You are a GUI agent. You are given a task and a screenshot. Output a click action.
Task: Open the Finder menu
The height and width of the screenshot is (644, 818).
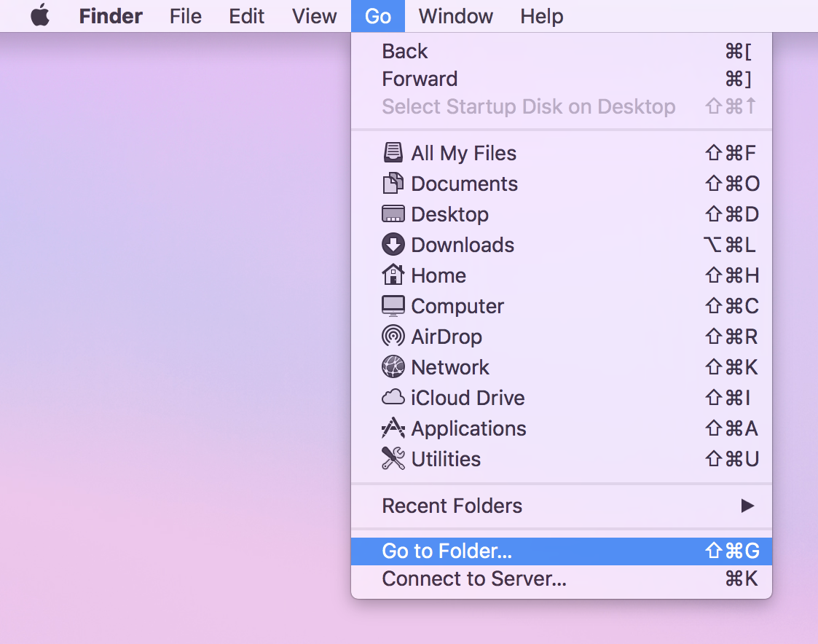coord(111,16)
